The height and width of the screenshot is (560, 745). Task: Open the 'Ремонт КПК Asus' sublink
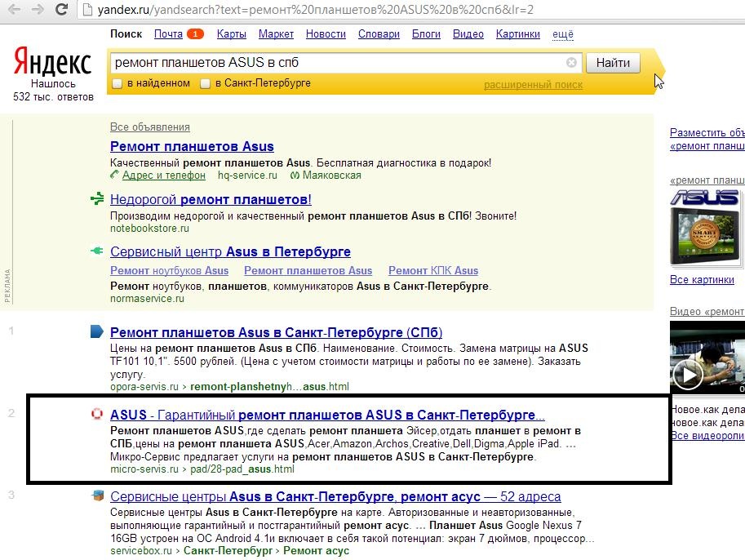(x=433, y=270)
